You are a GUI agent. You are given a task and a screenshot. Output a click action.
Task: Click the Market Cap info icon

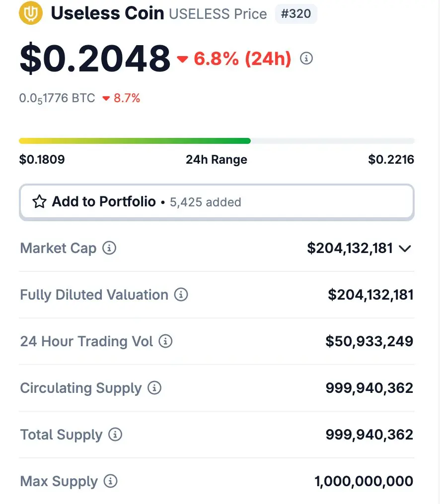tap(109, 248)
